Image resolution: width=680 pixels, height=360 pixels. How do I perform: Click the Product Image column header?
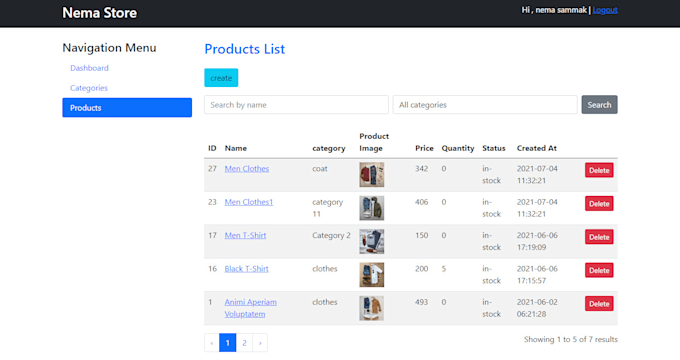click(x=374, y=142)
